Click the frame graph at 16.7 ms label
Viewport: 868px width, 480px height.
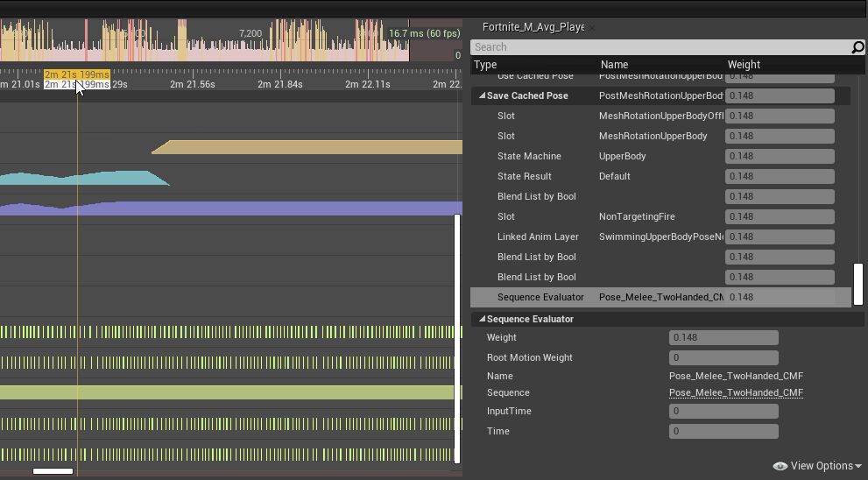click(x=424, y=34)
